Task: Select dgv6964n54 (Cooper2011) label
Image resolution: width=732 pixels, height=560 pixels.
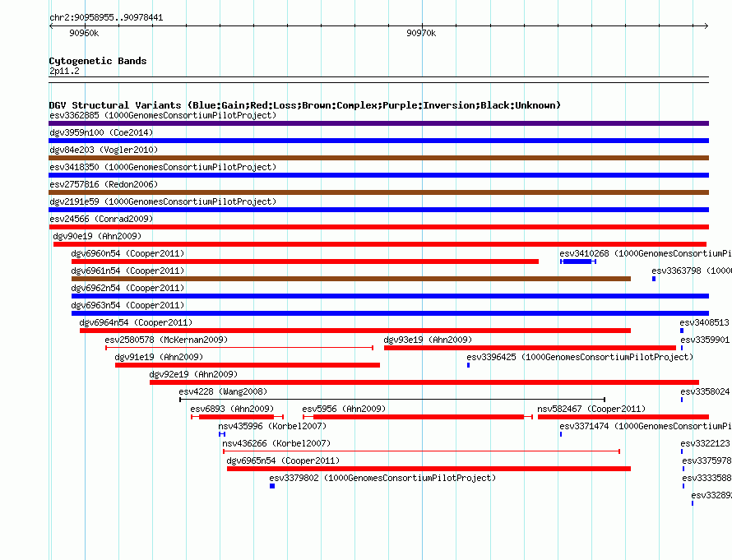Action: (x=136, y=322)
